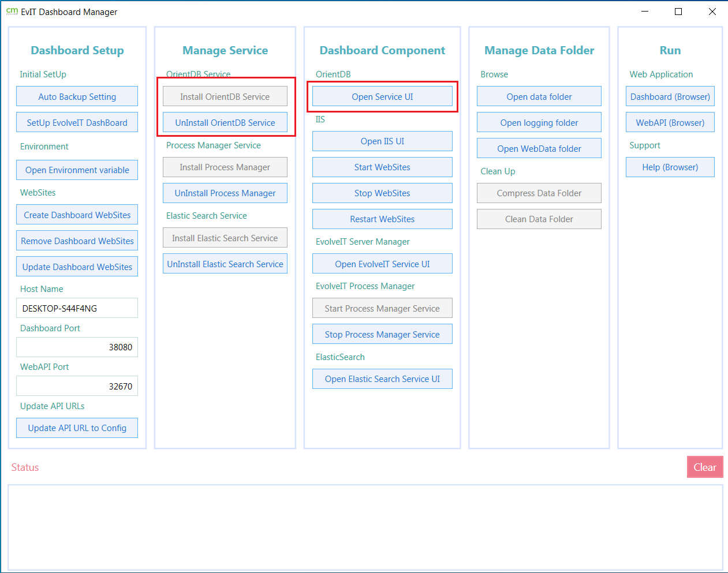Screen dimensions: 728x573
Task: Select Restart WebSites
Action: point(382,219)
